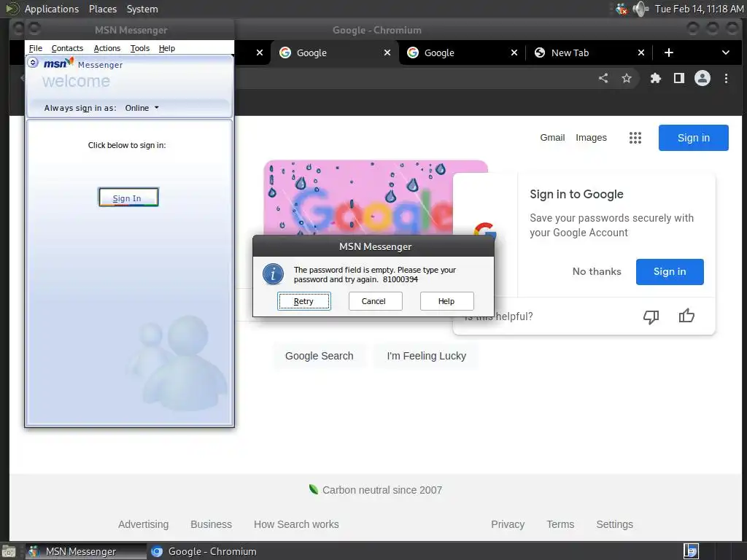
Task: Open the Settings footer link
Action: point(614,524)
